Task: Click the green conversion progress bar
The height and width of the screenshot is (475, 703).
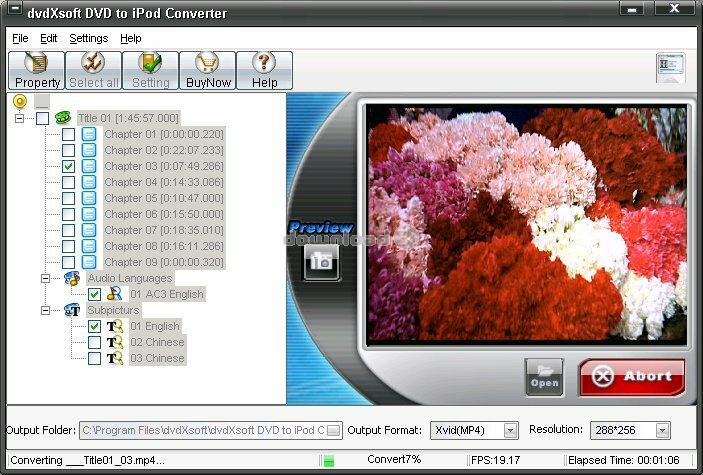Action: (x=329, y=461)
